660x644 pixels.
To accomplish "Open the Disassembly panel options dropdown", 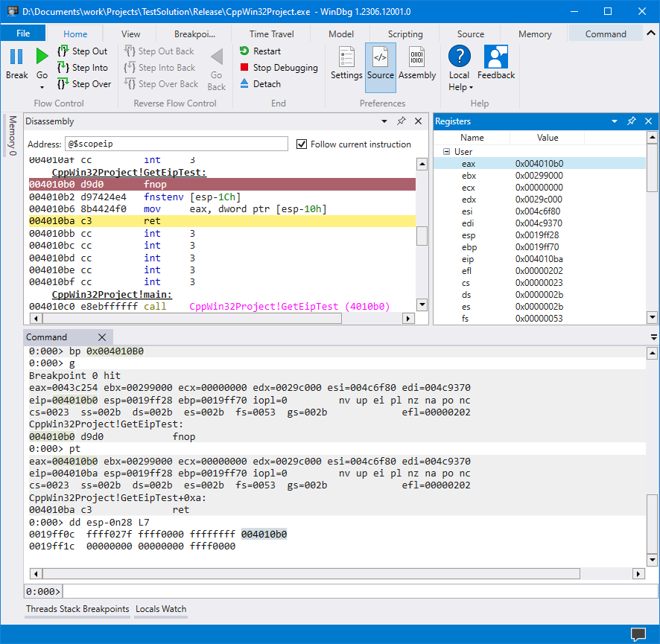I will pyautogui.click(x=383, y=121).
